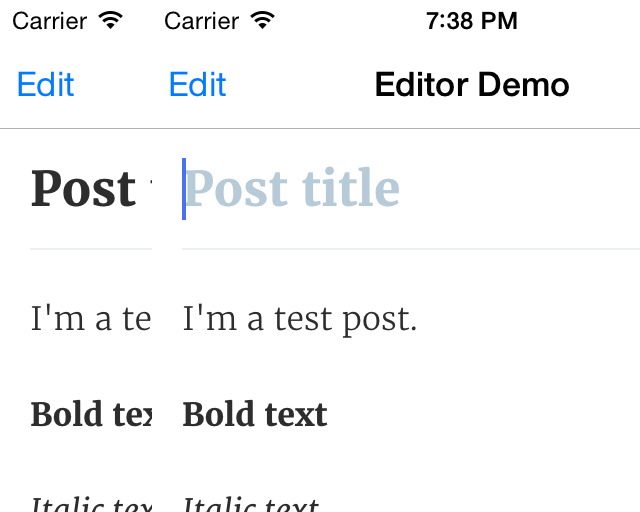
Task: Click the leftmost Carrier status label
Action: pos(49,21)
